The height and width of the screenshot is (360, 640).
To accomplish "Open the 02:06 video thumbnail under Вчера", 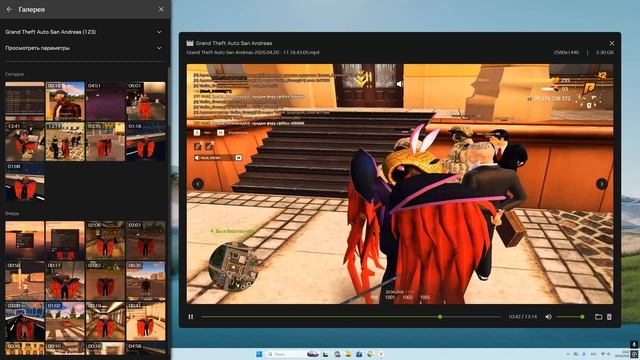I will [105, 240].
